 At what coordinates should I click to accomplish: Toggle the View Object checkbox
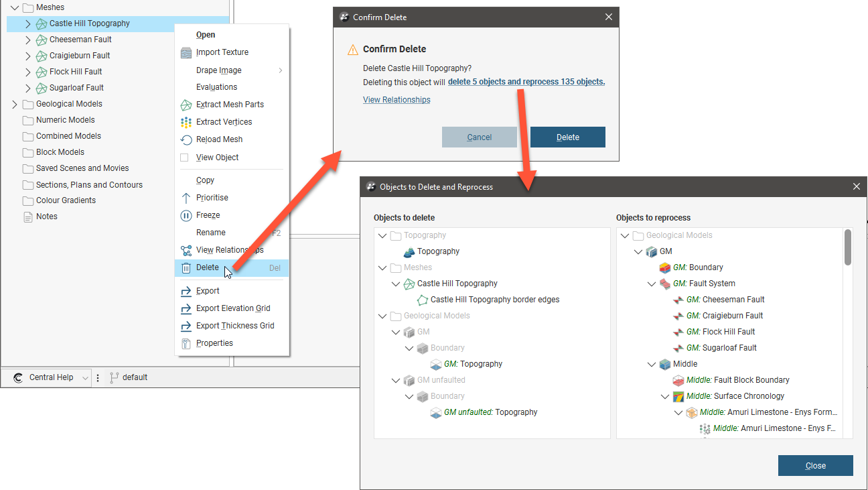tap(185, 158)
